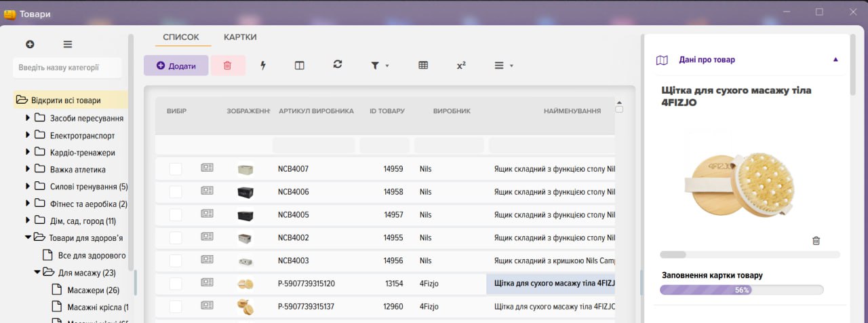Click the add category plus icon

(30, 44)
